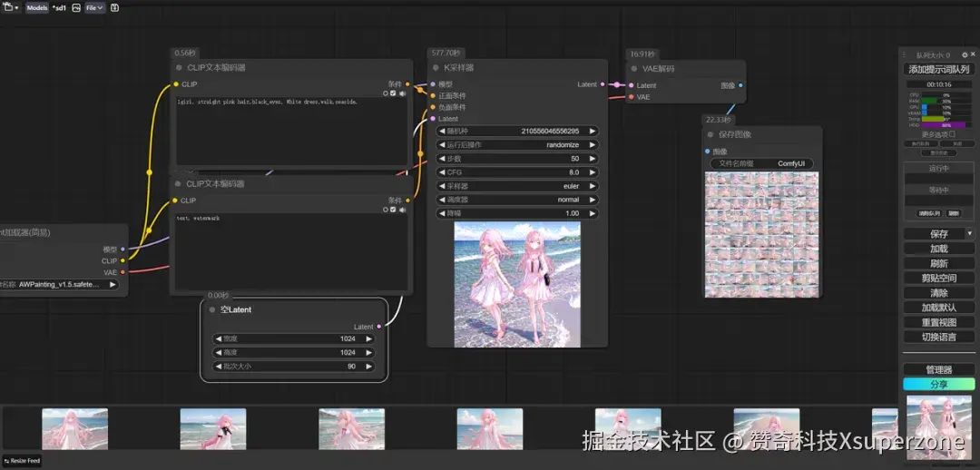Image resolution: width=980 pixels, height=470 pixels.
Task: Click 加载默认 load default button
Action: tap(939, 308)
